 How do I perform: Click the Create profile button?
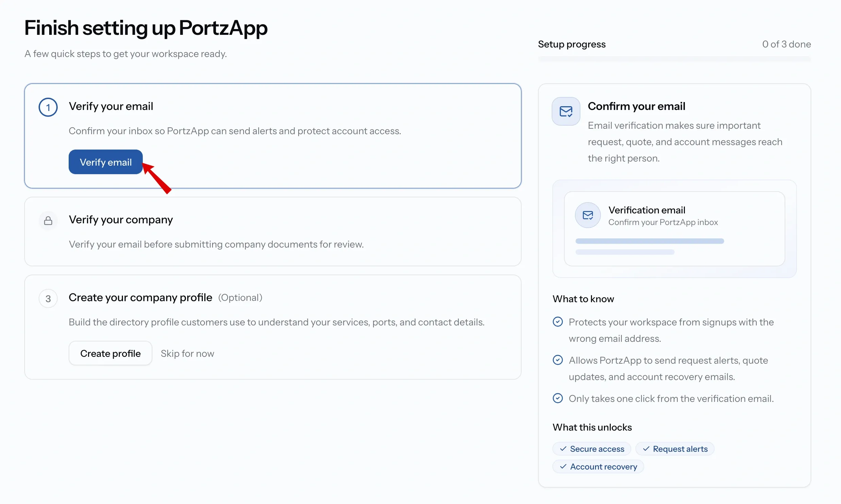(x=110, y=353)
